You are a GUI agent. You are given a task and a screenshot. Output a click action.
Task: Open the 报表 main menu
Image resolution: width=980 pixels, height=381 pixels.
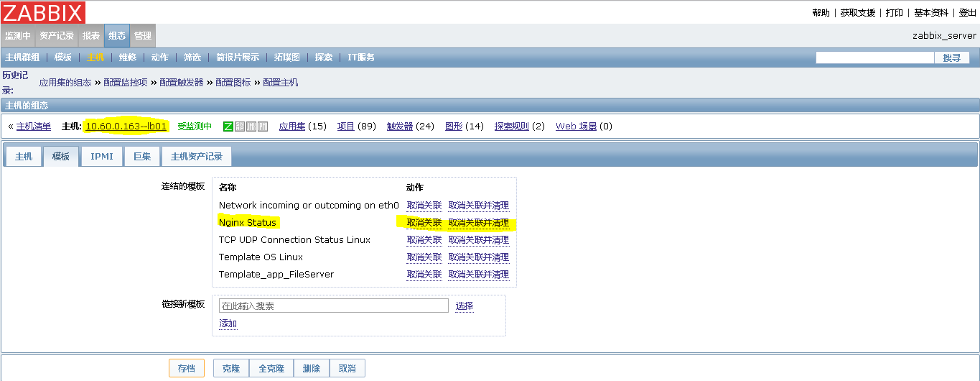91,36
